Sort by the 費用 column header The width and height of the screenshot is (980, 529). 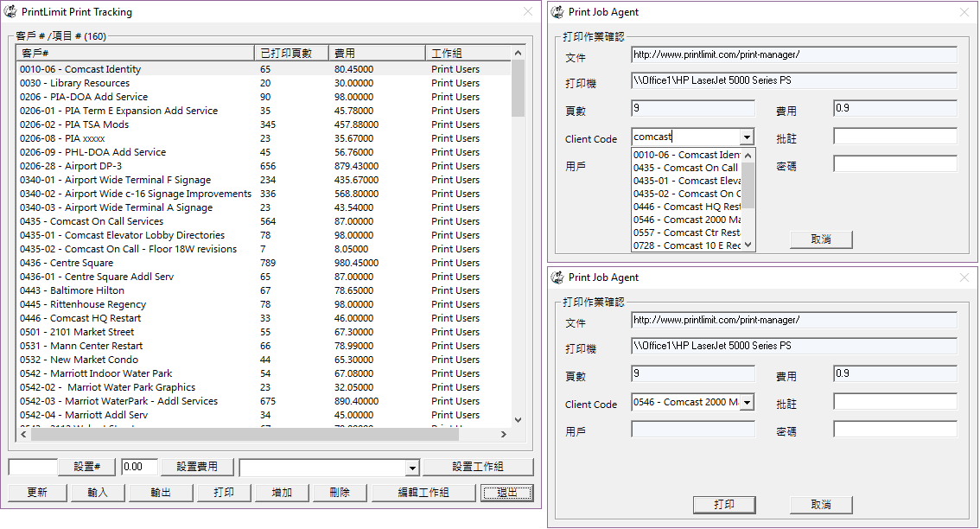coord(377,53)
